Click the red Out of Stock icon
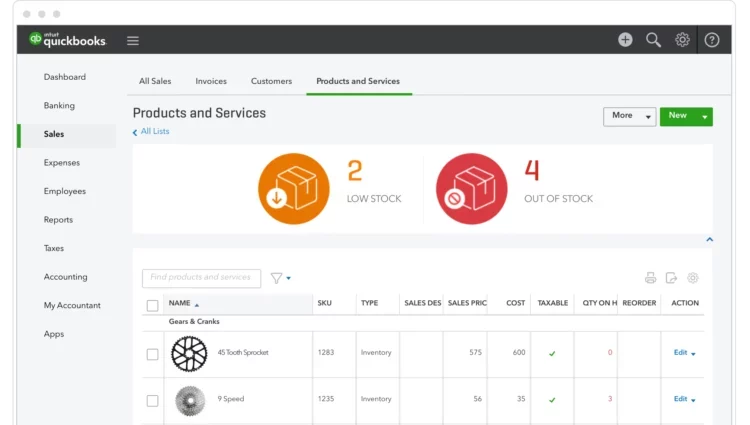 click(x=472, y=189)
